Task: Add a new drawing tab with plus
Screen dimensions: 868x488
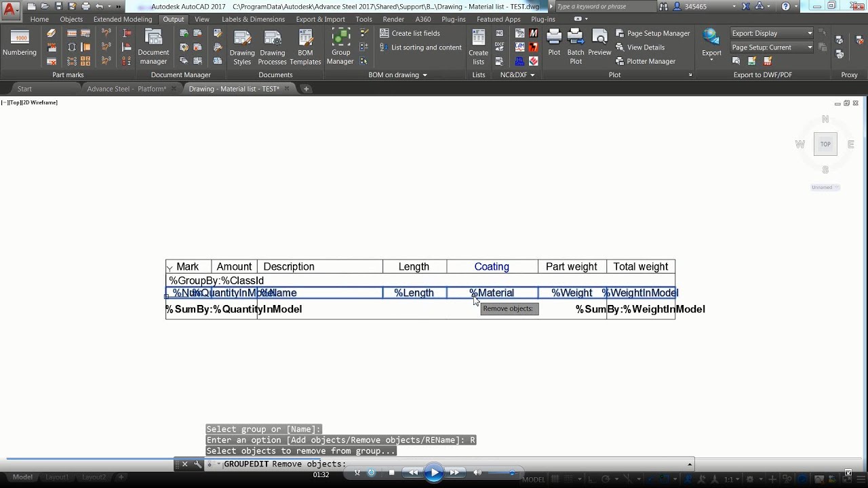Action: (x=306, y=89)
